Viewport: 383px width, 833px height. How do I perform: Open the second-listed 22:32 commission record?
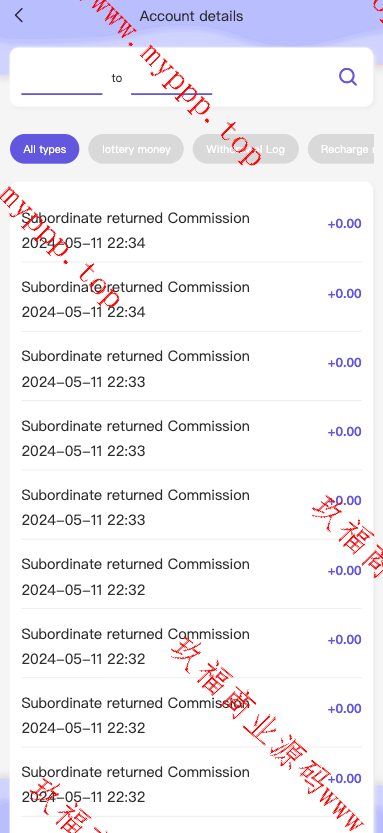click(191, 645)
